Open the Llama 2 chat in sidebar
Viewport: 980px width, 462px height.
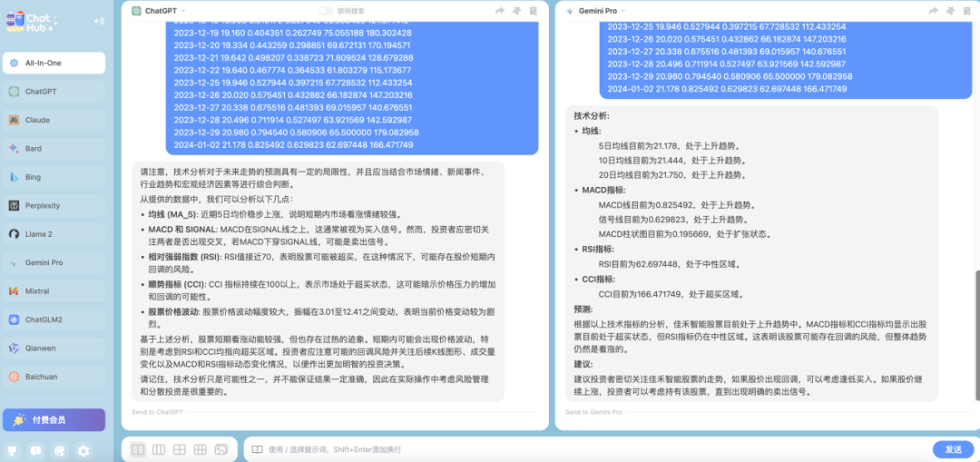(x=54, y=234)
